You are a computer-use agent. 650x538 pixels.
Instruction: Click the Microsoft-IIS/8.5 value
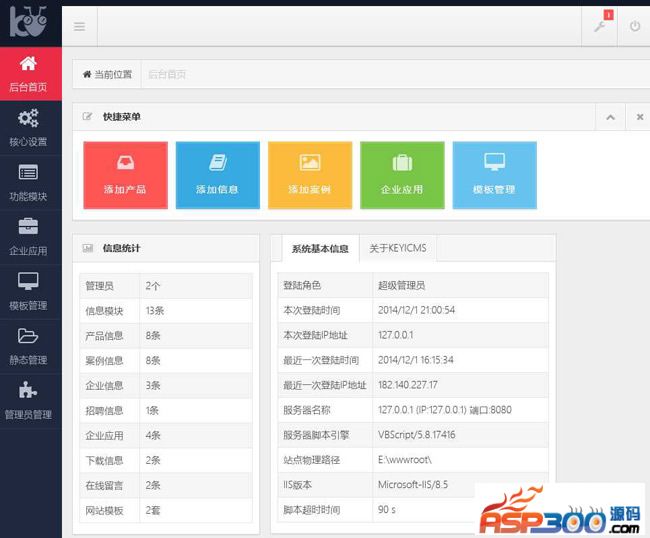point(413,485)
